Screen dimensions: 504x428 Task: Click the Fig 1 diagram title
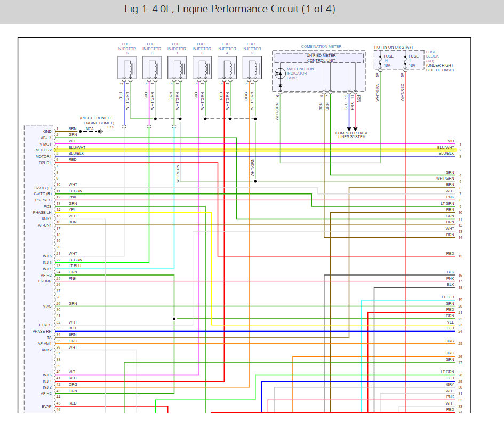click(229, 9)
